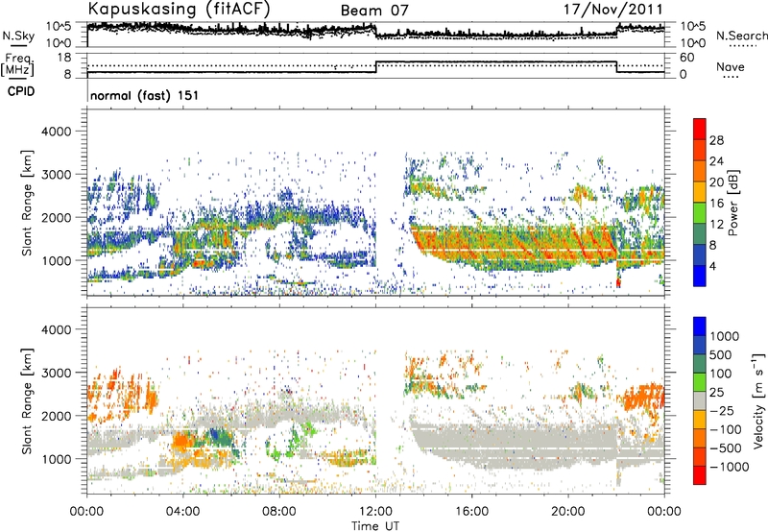Click the "28" label on the power colorbar

[716, 140]
